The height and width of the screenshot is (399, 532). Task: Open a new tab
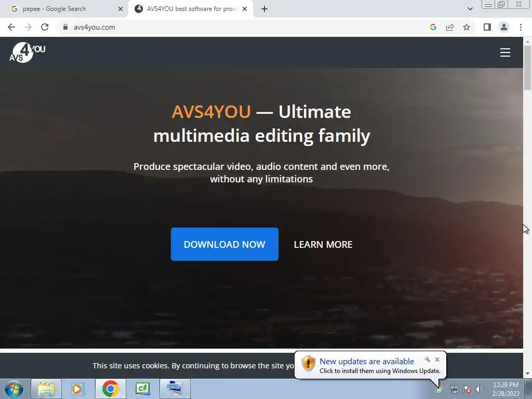pos(264,9)
